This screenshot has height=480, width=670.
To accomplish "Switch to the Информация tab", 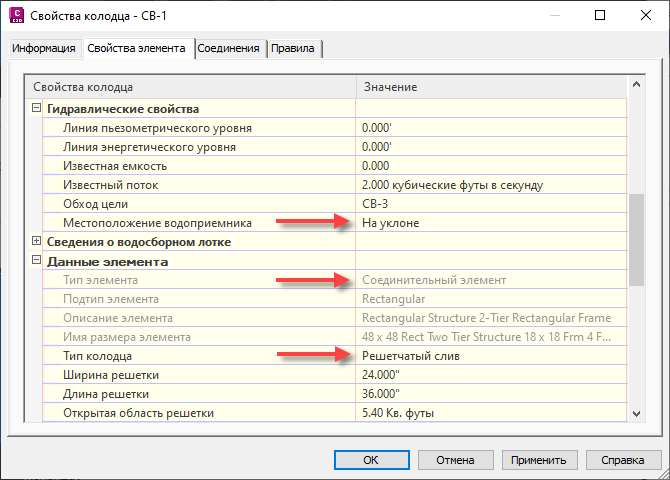I will click(x=44, y=48).
